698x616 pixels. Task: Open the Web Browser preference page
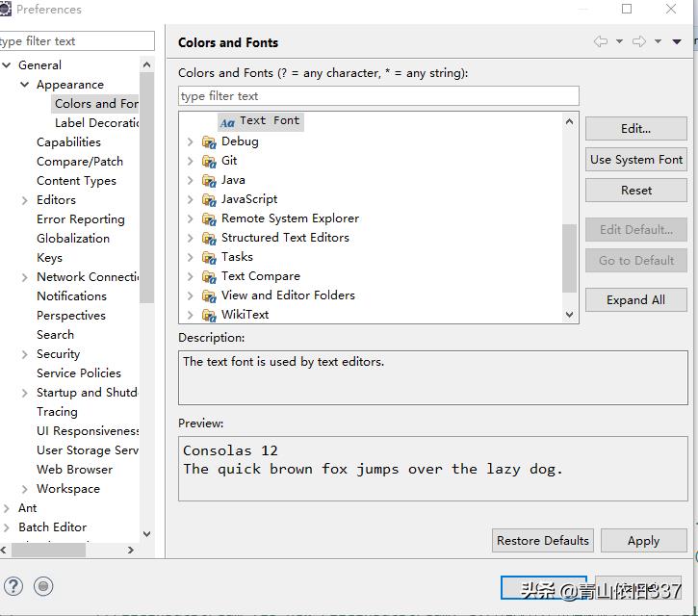(74, 470)
